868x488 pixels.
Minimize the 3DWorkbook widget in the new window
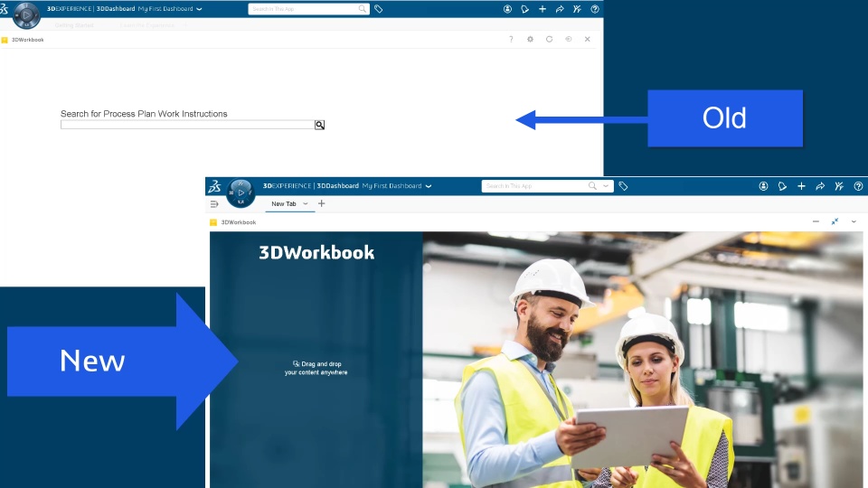click(816, 221)
